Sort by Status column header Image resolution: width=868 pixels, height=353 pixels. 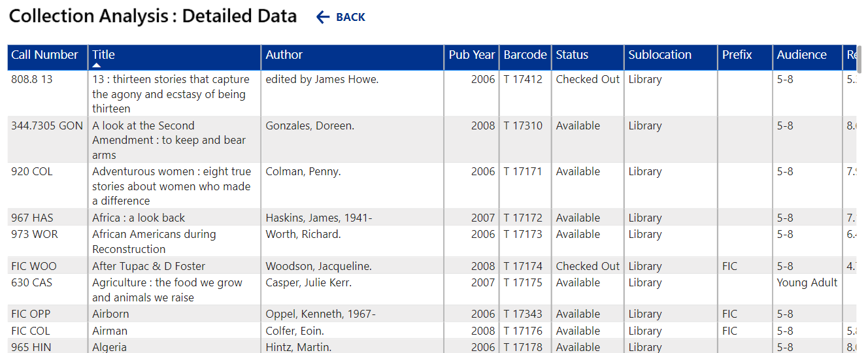click(x=572, y=55)
